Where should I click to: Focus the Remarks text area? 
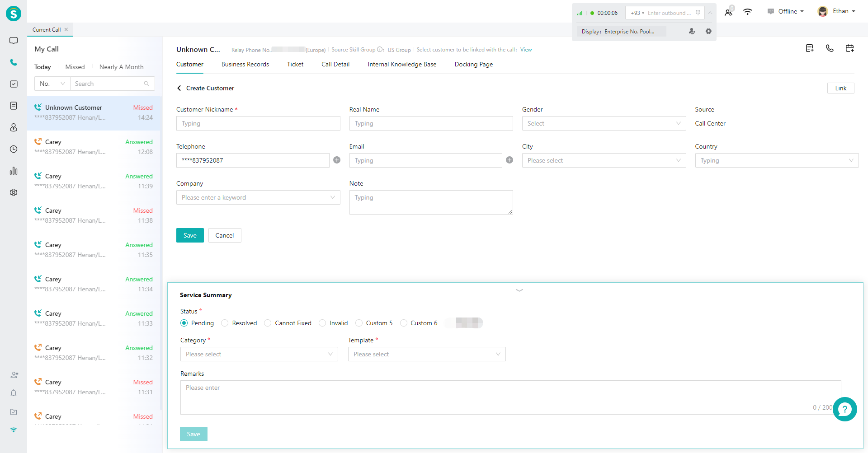[511, 397]
